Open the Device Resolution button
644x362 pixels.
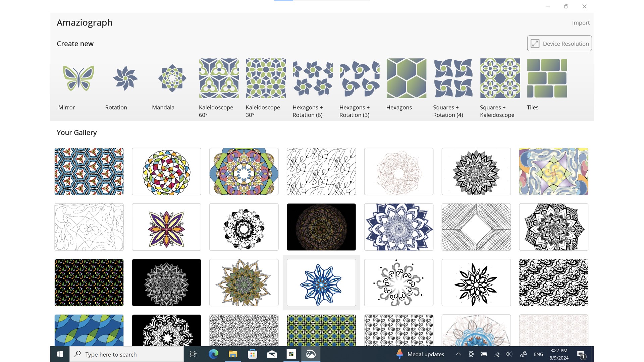(559, 44)
